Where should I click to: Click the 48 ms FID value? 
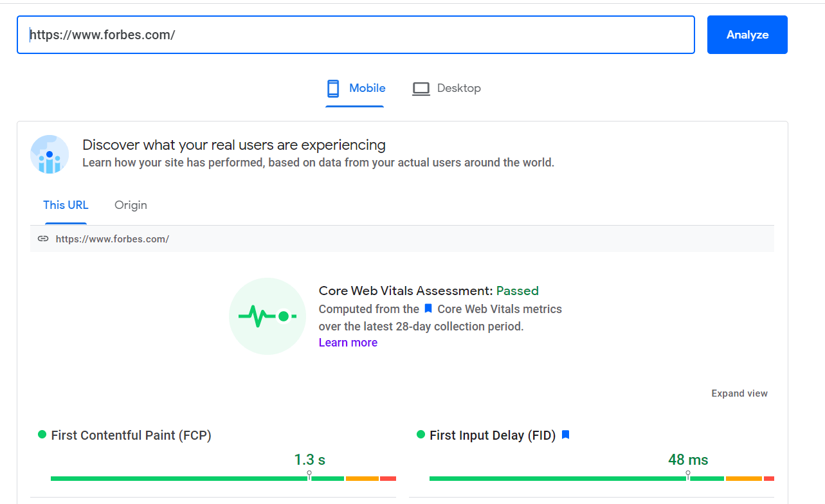pyautogui.click(x=688, y=460)
